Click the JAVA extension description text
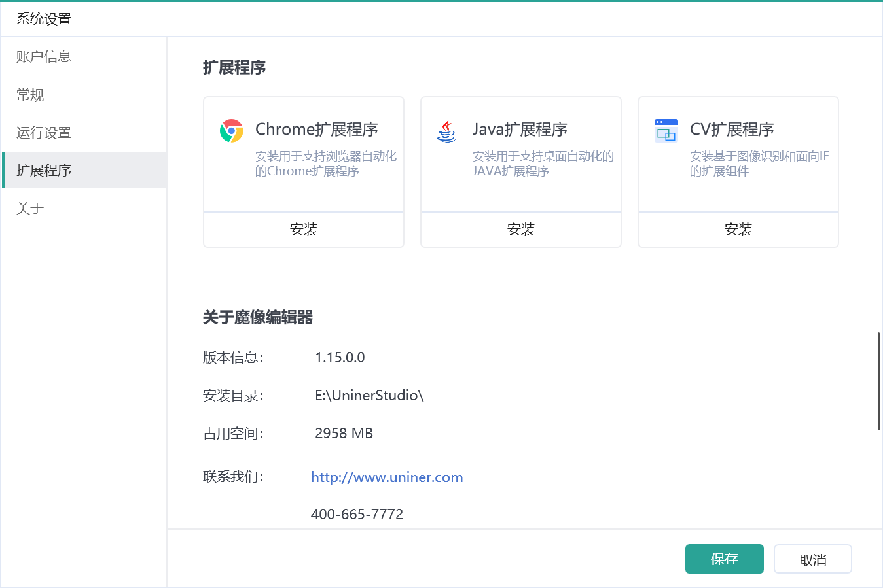Viewport: 883px width, 588px height. (543, 164)
